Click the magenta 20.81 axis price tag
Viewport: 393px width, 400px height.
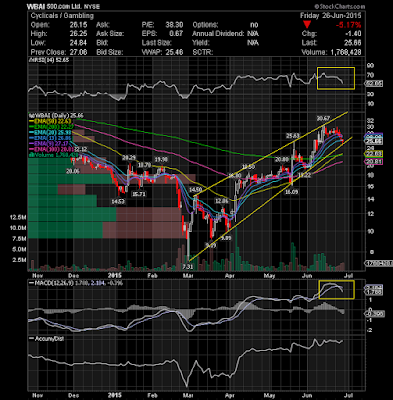coord(375,162)
